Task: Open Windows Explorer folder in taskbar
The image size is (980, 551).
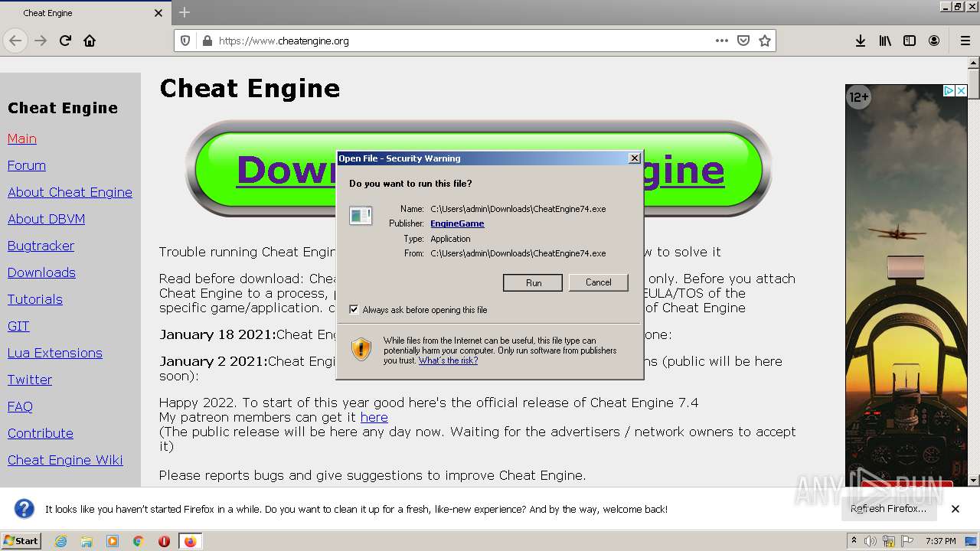Action: [x=87, y=541]
